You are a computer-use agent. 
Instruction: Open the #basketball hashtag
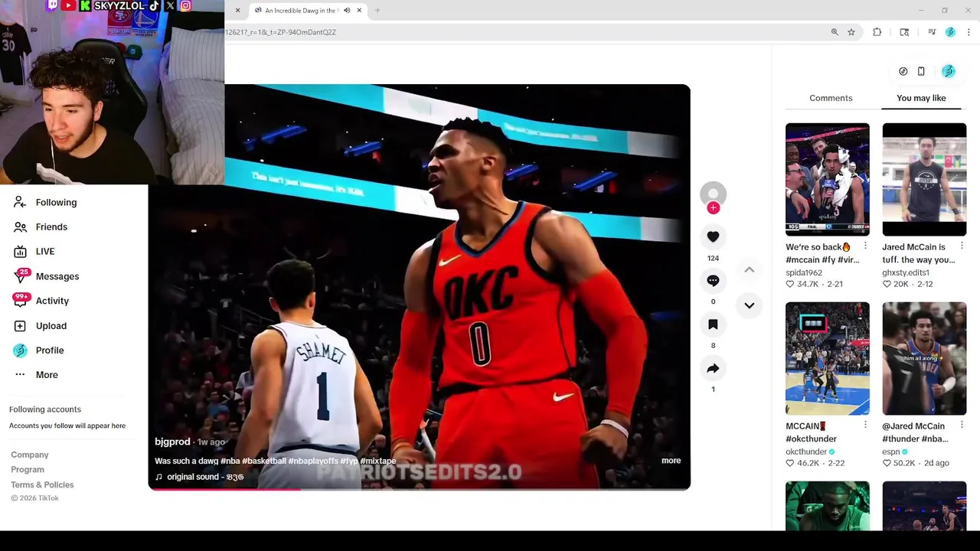point(264,461)
